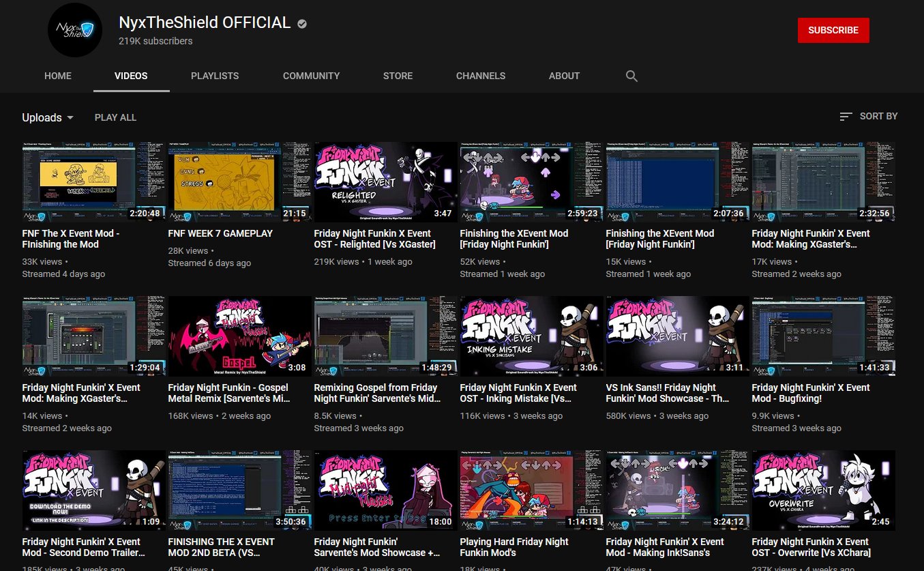The height and width of the screenshot is (571, 924).
Task: Click the 219K subscribers count
Action: pos(155,41)
